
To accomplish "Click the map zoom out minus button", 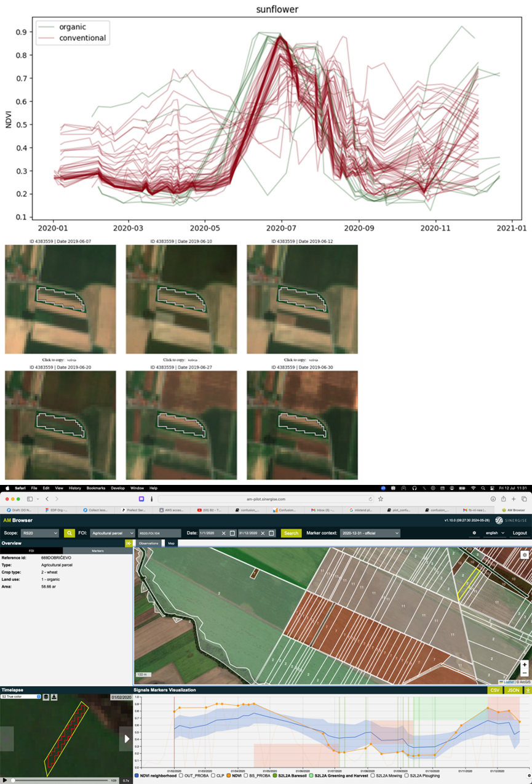I will pyautogui.click(x=524, y=673).
